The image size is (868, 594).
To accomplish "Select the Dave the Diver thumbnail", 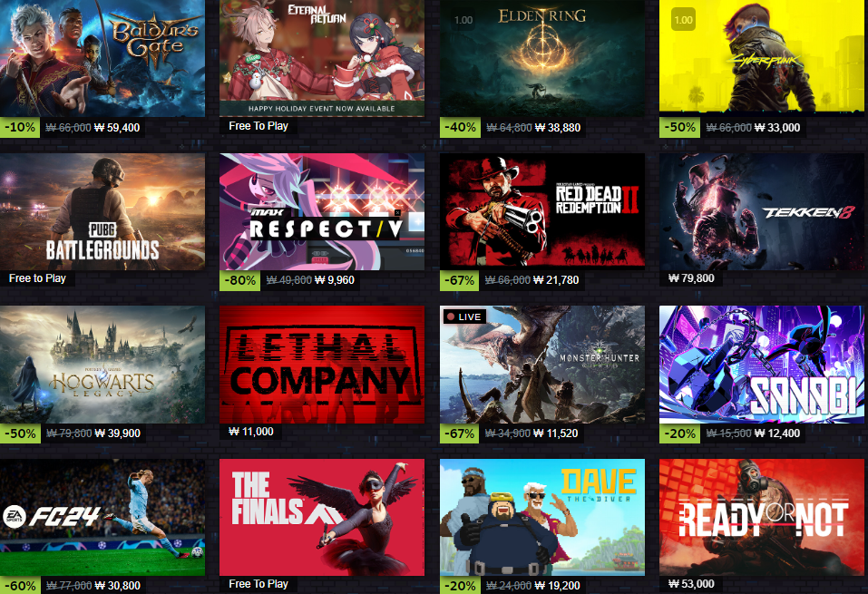I will tap(542, 518).
